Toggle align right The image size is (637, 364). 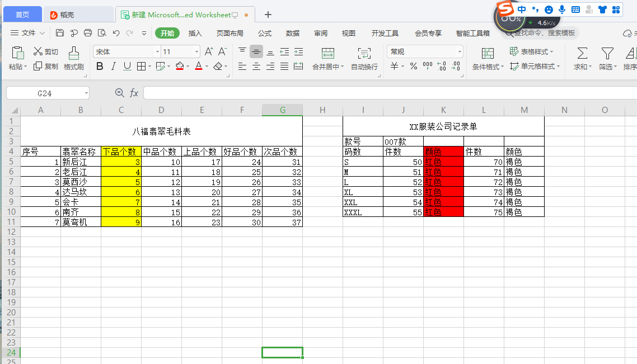(270, 66)
